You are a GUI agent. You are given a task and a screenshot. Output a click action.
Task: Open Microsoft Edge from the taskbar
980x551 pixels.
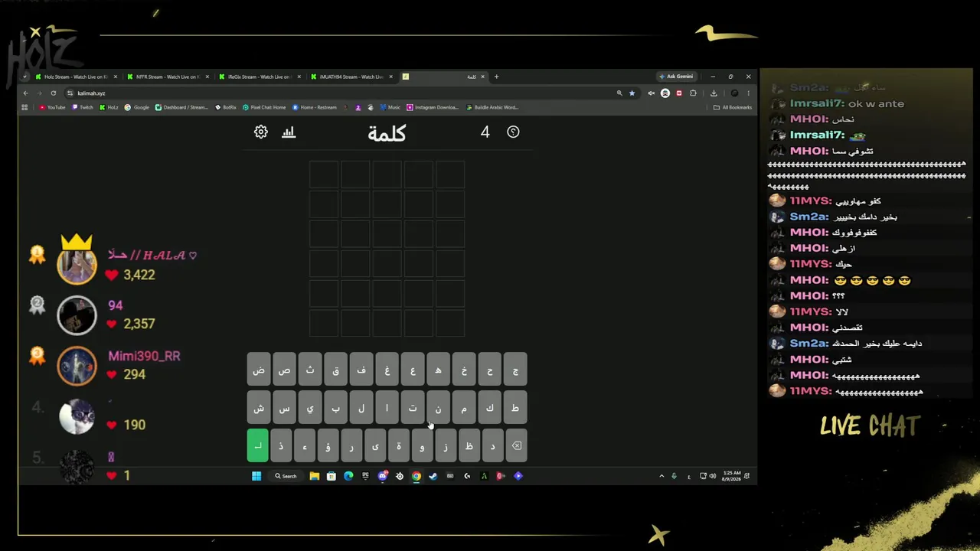348,476
